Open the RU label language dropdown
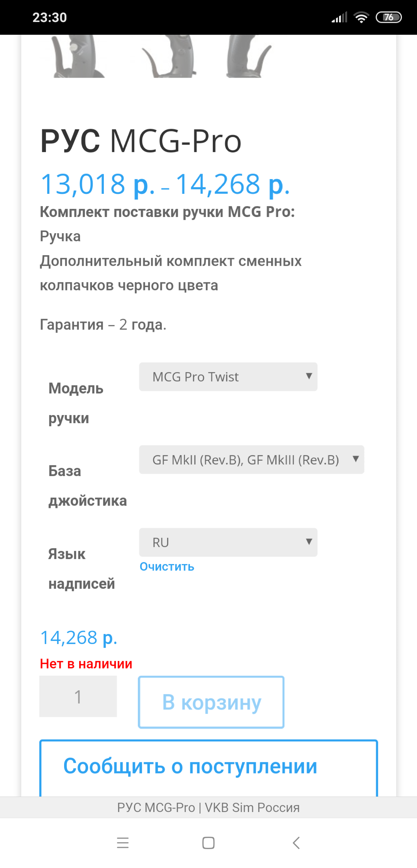Image resolution: width=417 pixels, height=868 pixels. coord(228,542)
